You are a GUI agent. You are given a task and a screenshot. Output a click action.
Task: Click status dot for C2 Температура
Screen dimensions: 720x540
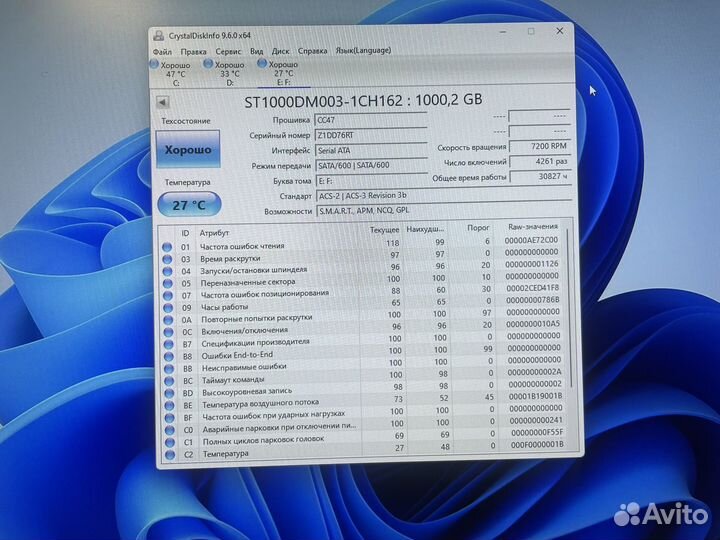(170, 455)
